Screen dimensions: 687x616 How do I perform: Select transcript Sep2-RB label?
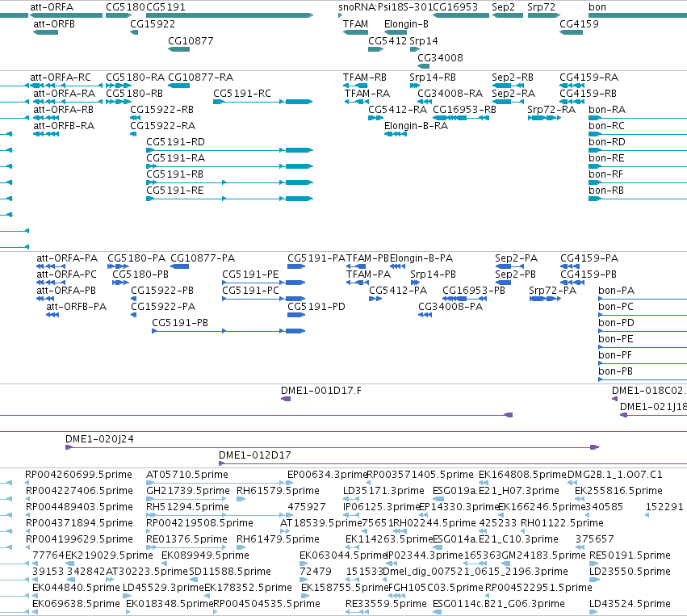pyautogui.click(x=512, y=78)
